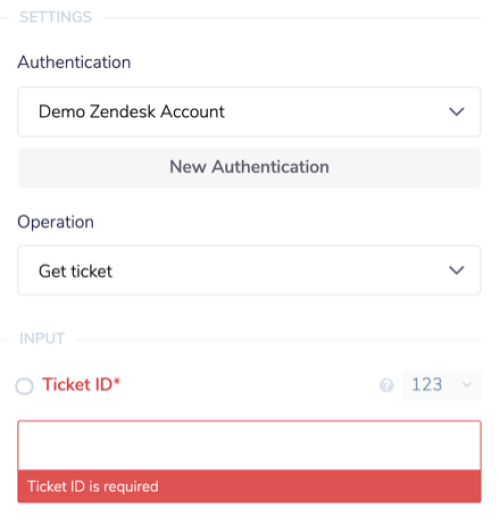Viewport: 500px width, 523px height.
Task: Focus the empty Ticket ID input field
Action: [249, 445]
